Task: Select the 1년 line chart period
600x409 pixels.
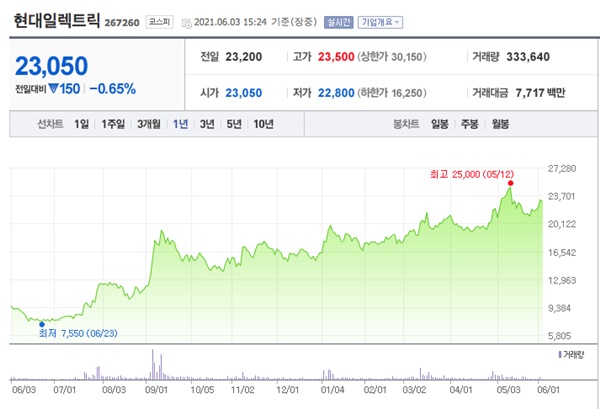Action: pyautogui.click(x=180, y=124)
